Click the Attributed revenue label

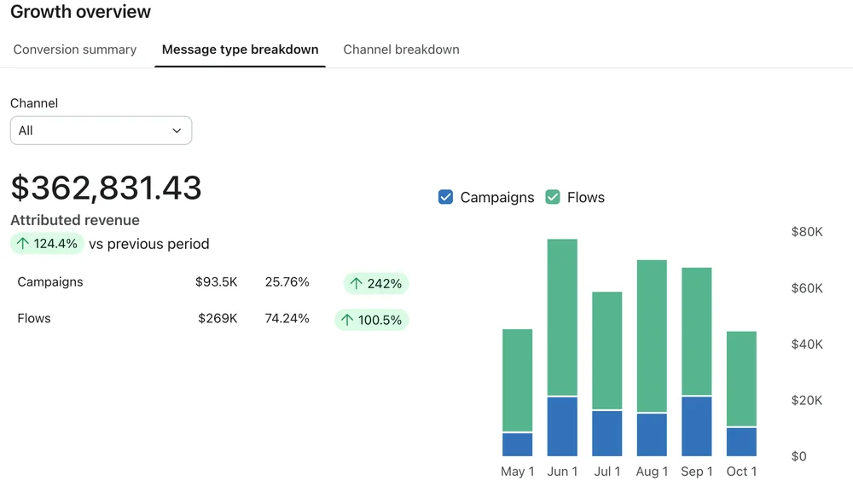[x=75, y=220]
